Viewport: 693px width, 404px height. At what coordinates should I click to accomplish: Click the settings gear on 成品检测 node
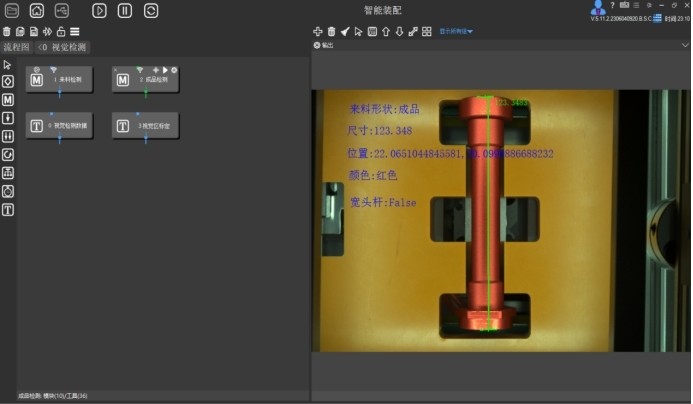coord(174,69)
